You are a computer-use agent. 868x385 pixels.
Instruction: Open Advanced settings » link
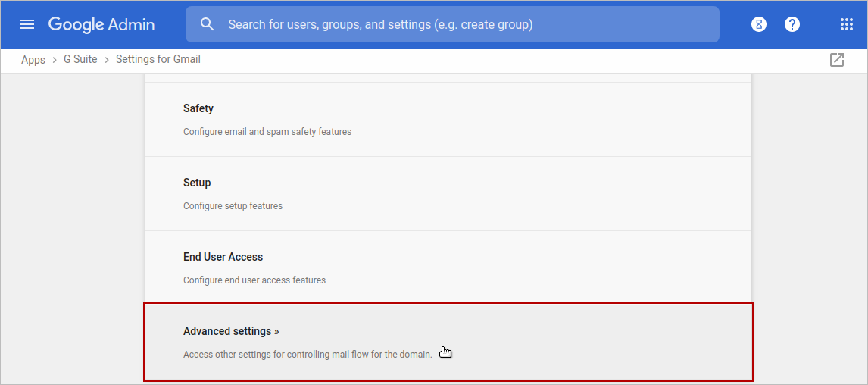tap(231, 331)
